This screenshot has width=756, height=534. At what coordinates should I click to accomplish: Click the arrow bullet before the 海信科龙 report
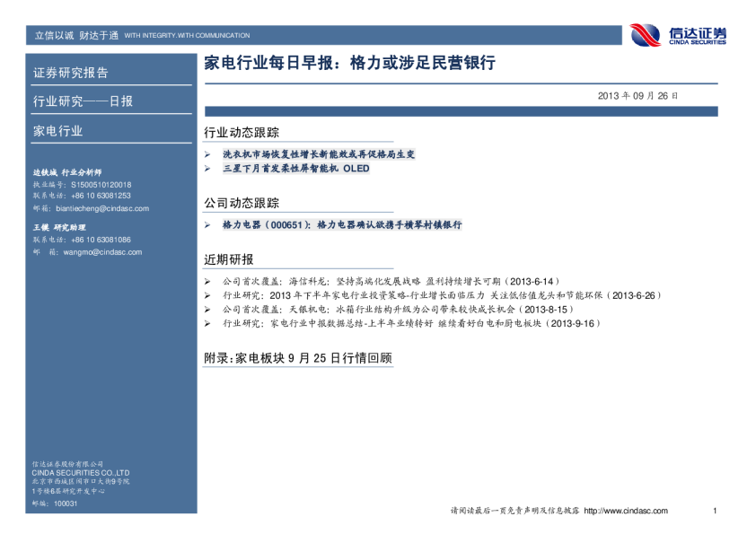pos(208,281)
